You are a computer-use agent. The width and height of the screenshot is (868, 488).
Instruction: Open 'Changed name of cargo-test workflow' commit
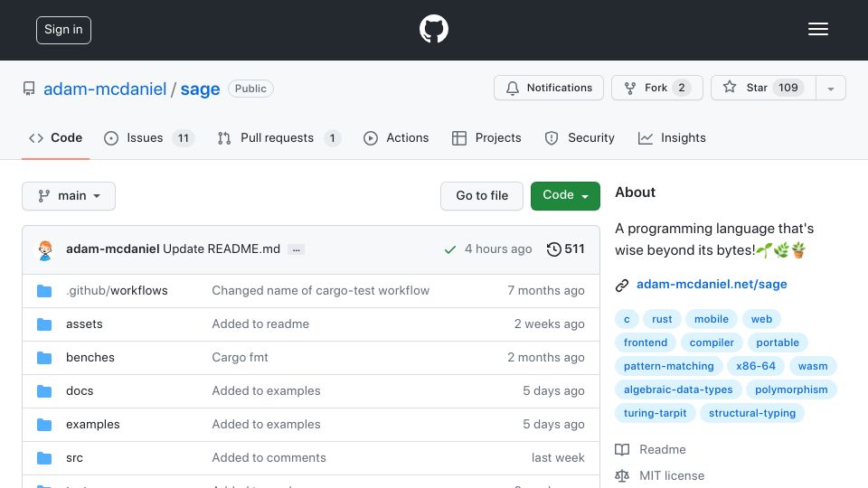tap(320, 290)
